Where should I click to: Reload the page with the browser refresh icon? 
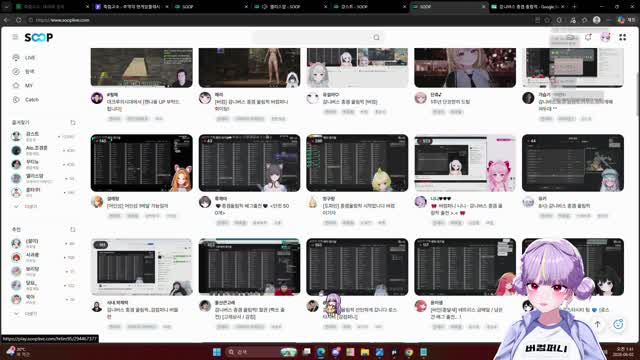19,20
